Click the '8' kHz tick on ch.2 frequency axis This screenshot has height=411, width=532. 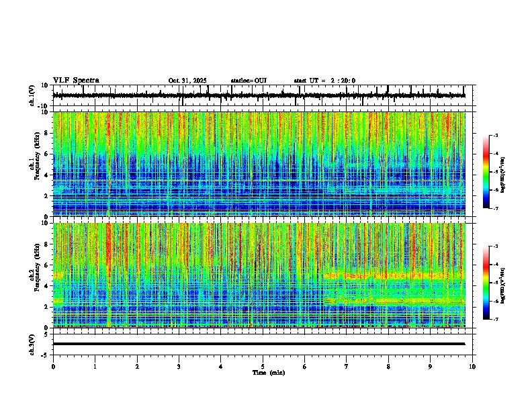point(48,244)
